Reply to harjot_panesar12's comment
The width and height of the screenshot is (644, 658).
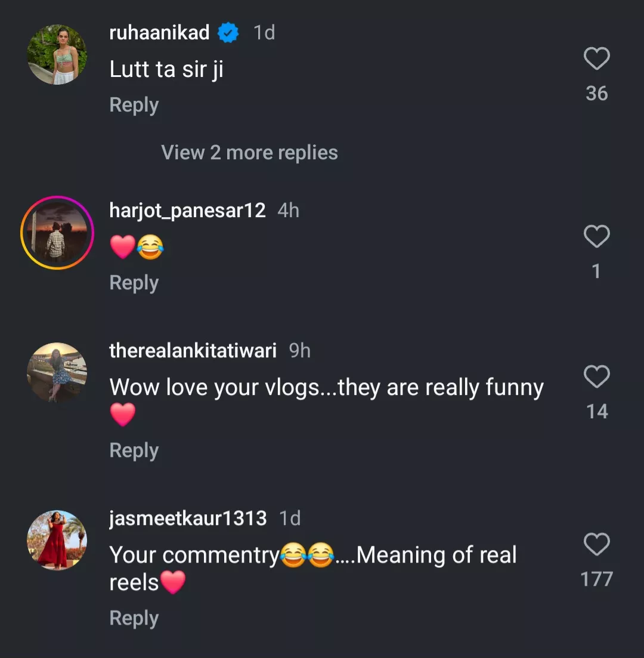(134, 283)
